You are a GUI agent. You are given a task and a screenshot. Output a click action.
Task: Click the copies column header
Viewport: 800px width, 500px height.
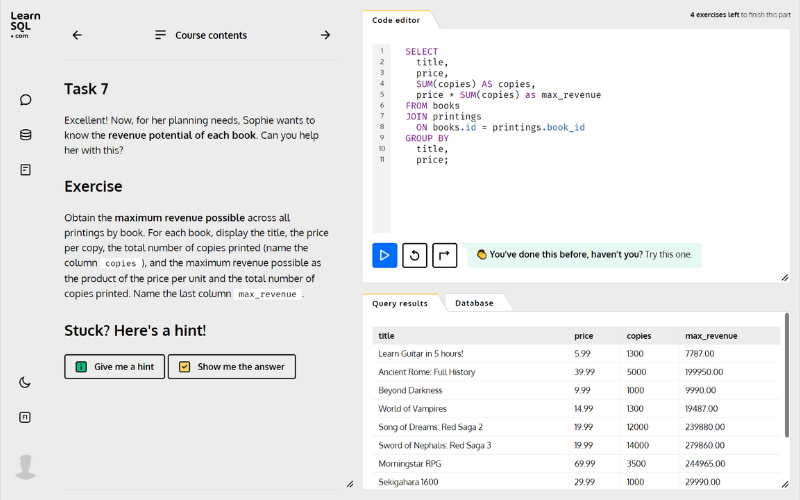(639, 336)
